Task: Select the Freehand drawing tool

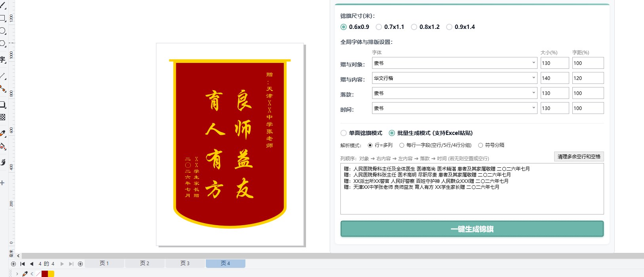Action: (x=2, y=6)
